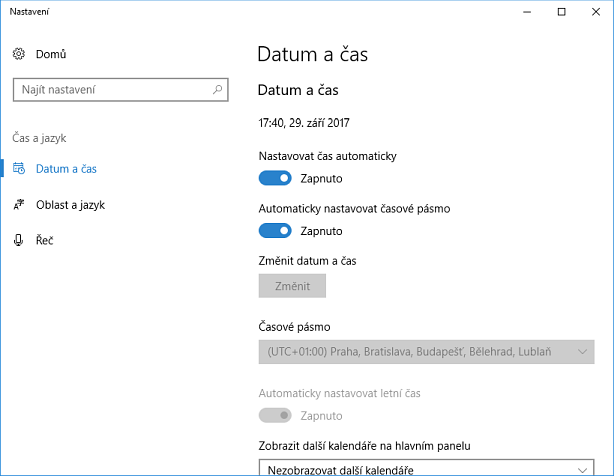Open the Oblast a jazyk language icon
The height and width of the screenshot is (476, 614).
point(19,204)
